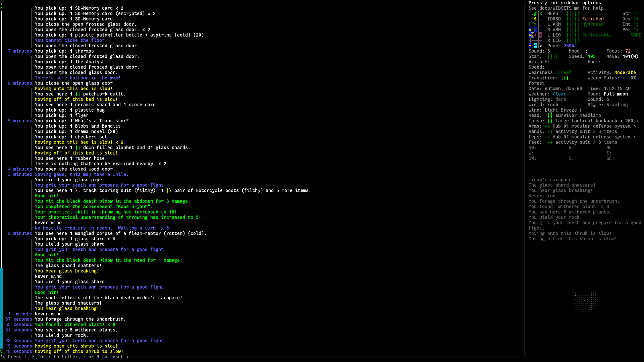This screenshot has width=644, height=362.
Task: Click the green g monster icon on the minimap
Action: [535, 14]
